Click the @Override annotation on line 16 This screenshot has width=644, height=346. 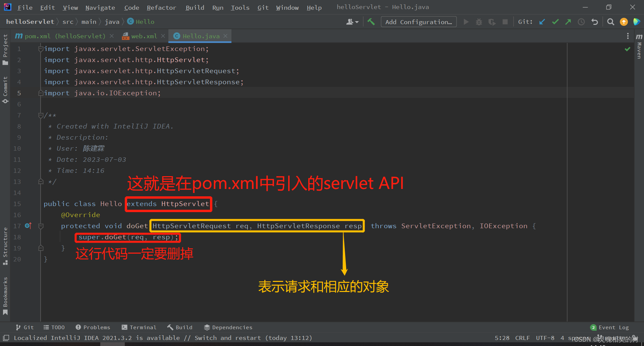pos(80,215)
